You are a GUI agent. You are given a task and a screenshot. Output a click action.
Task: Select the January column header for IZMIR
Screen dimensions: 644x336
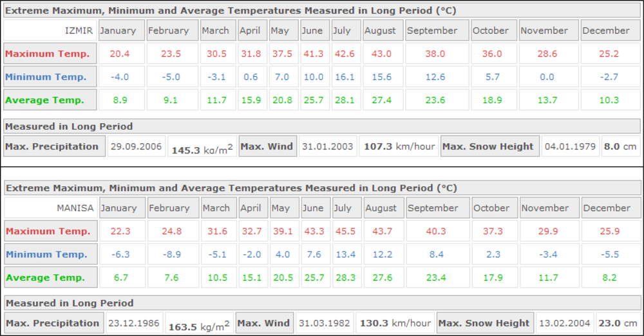tap(118, 30)
